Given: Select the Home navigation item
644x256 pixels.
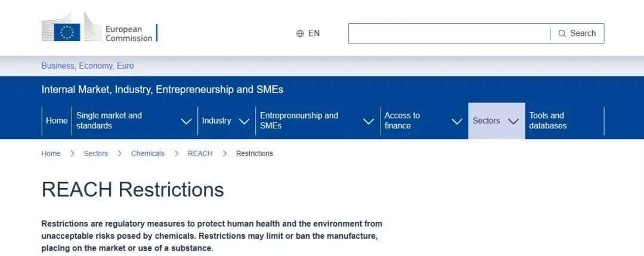Looking at the screenshot, I should (57, 121).
